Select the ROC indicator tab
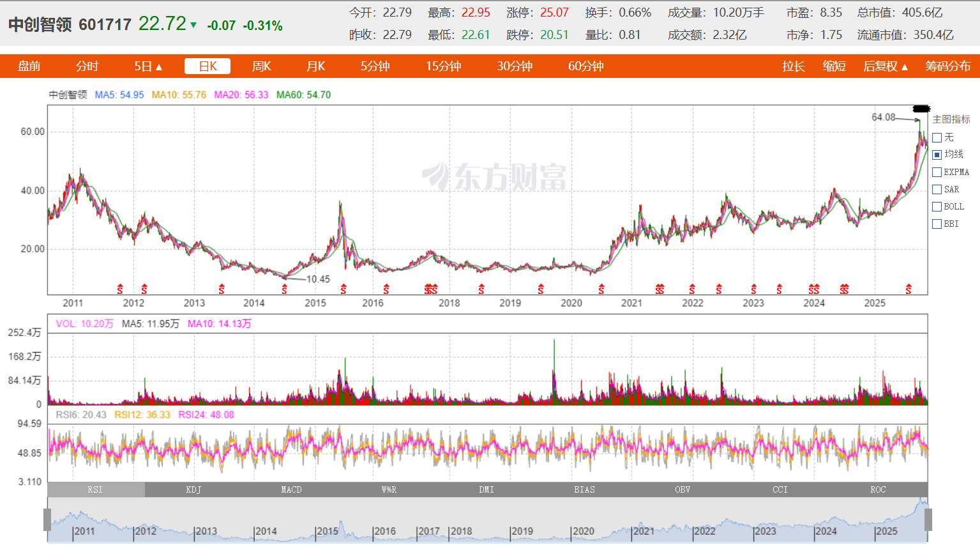This screenshot has width=980, height=545. (878, 489)
